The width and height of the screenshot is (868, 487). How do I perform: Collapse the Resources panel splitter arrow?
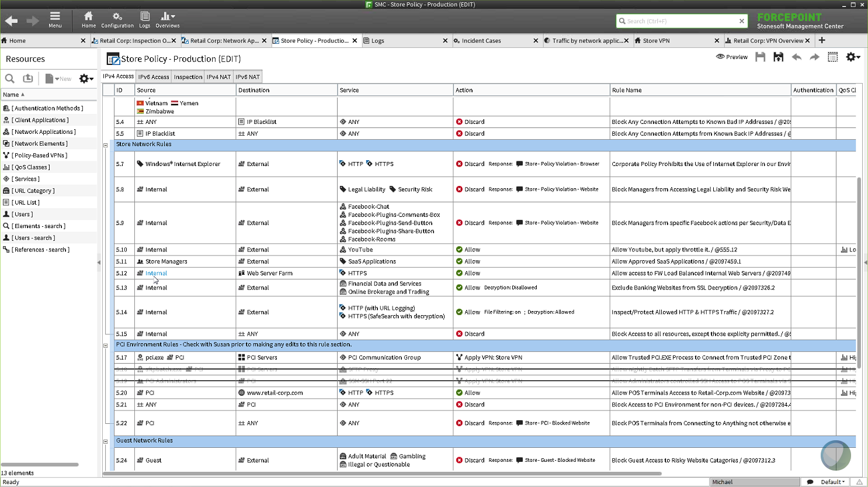99,263
